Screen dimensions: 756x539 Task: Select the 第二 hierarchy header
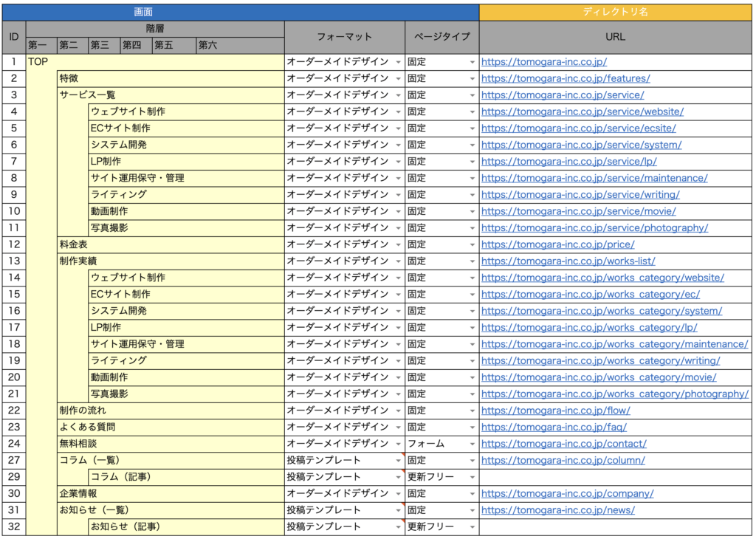tap(73, 45)
